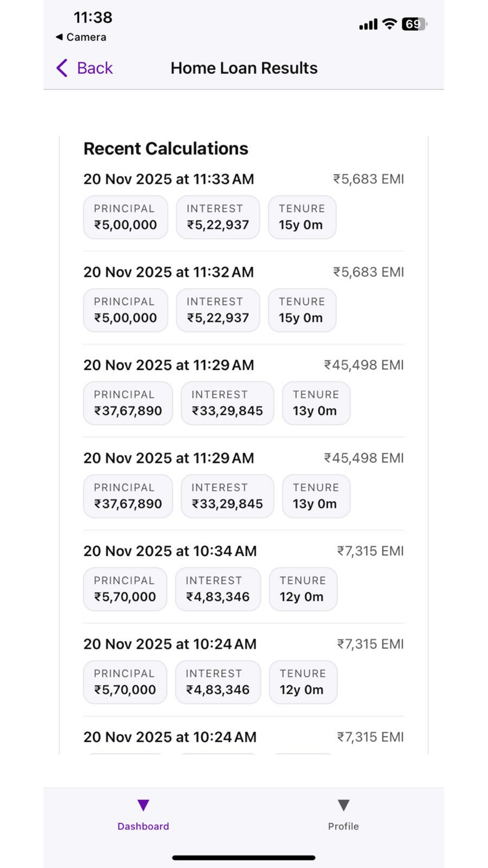This screenshot has width=488, height=868.
Task: Tap the Profile triangle icon
Action: 343,805
